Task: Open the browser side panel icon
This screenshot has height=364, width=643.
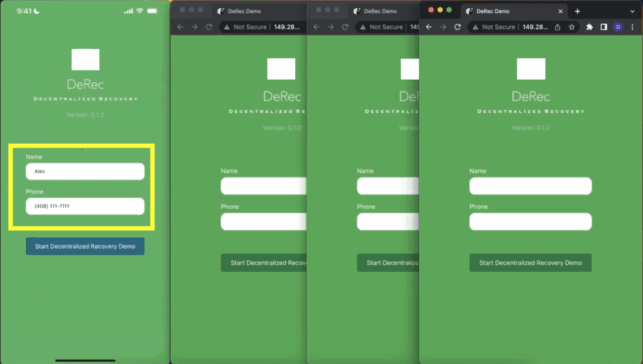Action: (x=603, y=27)
